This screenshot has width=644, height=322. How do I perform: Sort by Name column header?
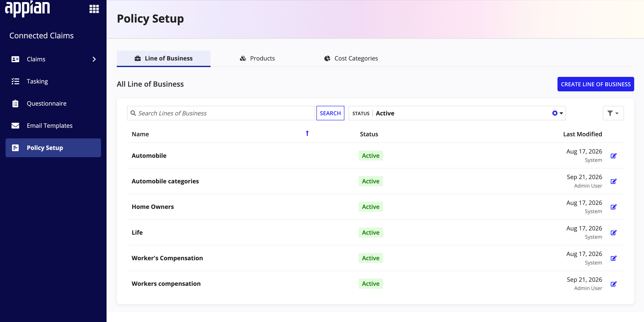tap(140, 134)
